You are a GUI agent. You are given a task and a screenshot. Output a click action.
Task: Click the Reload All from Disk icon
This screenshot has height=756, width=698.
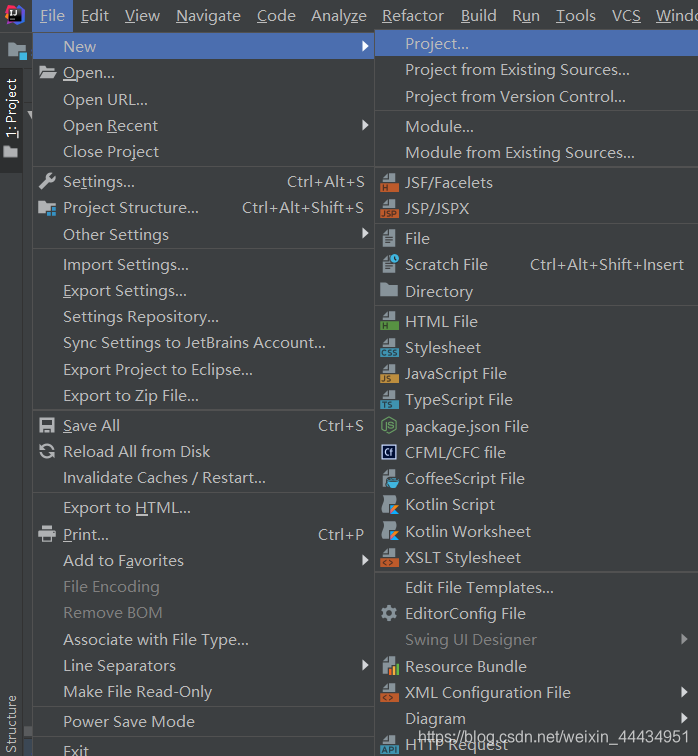[x=47, y=451]
